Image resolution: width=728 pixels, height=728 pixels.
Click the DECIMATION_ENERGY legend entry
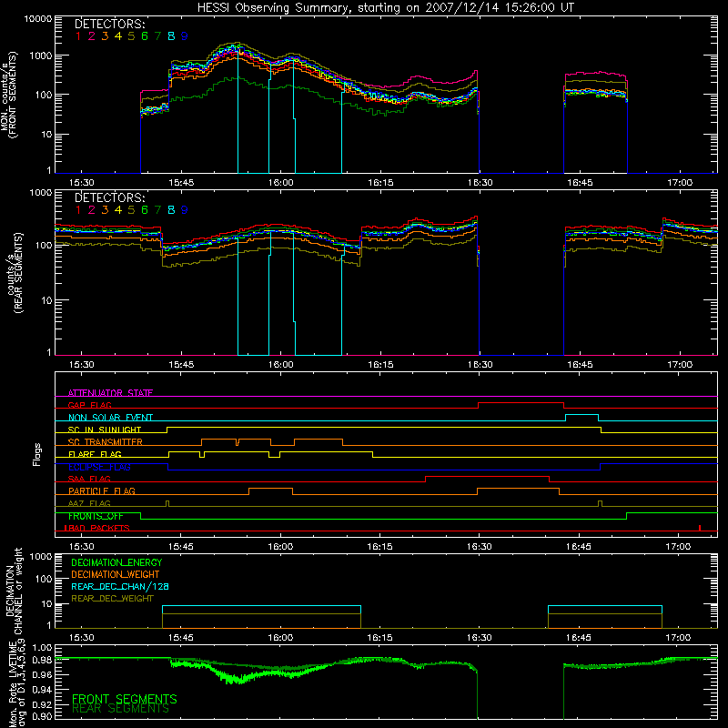pos(116,562)
